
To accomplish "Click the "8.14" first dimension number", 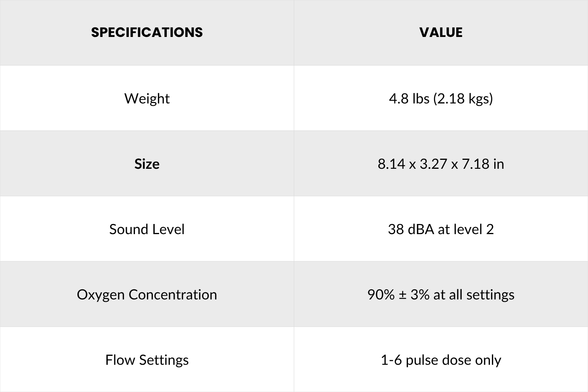I will pos(391,164).
